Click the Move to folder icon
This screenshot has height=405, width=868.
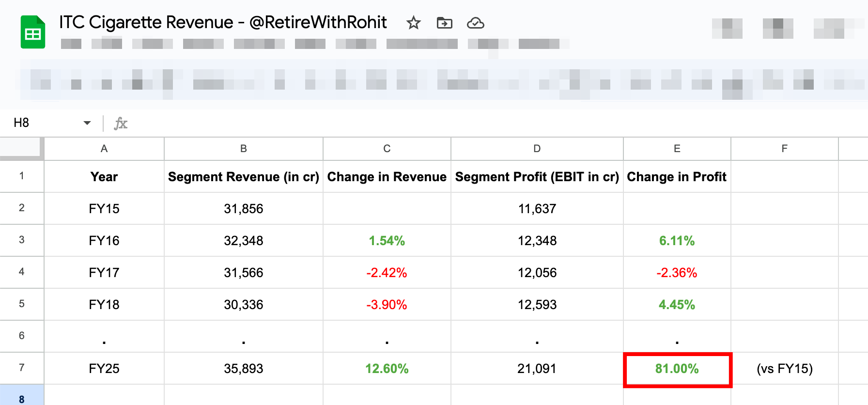pyautogui.click(x=444, y=23)
